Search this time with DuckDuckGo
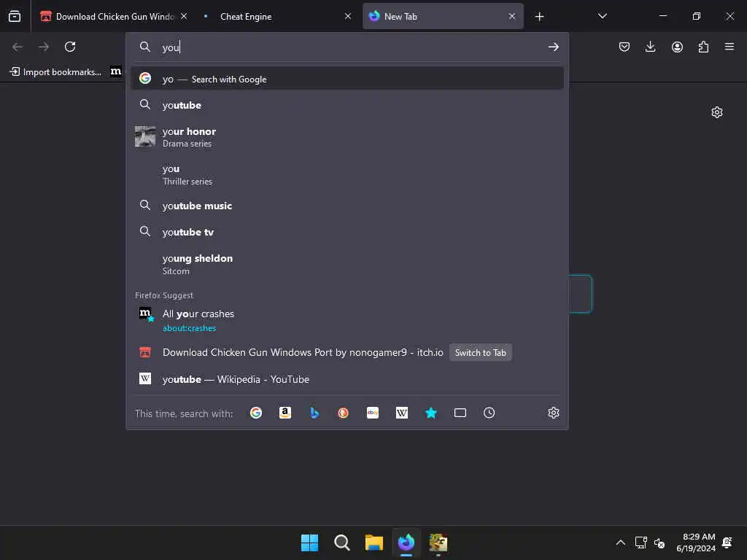747x560 pixels. (x=344, y=413)
